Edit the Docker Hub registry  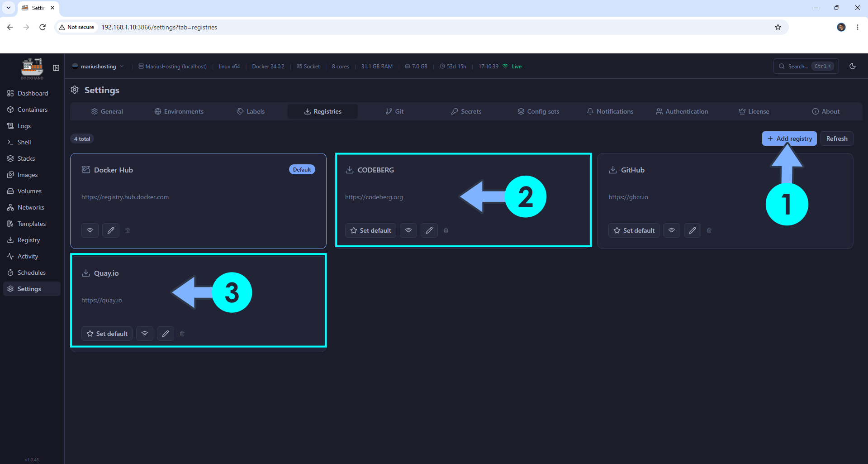tap(111, 230)
